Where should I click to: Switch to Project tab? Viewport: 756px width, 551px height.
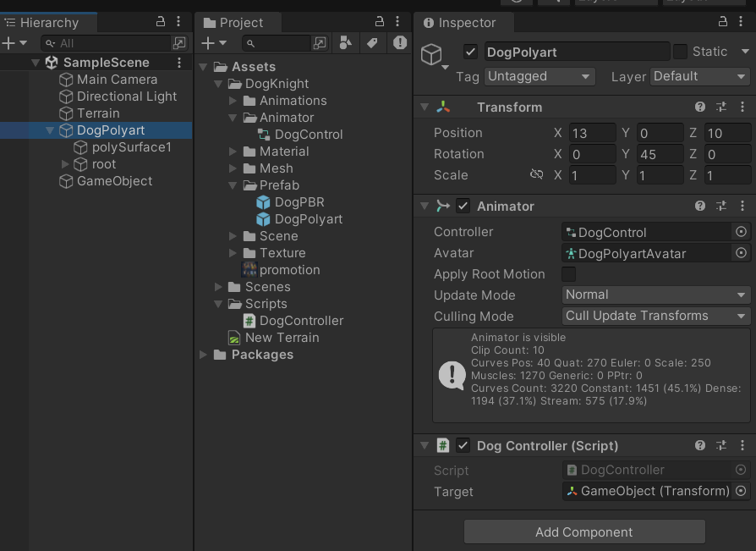(x=238, y=22)
